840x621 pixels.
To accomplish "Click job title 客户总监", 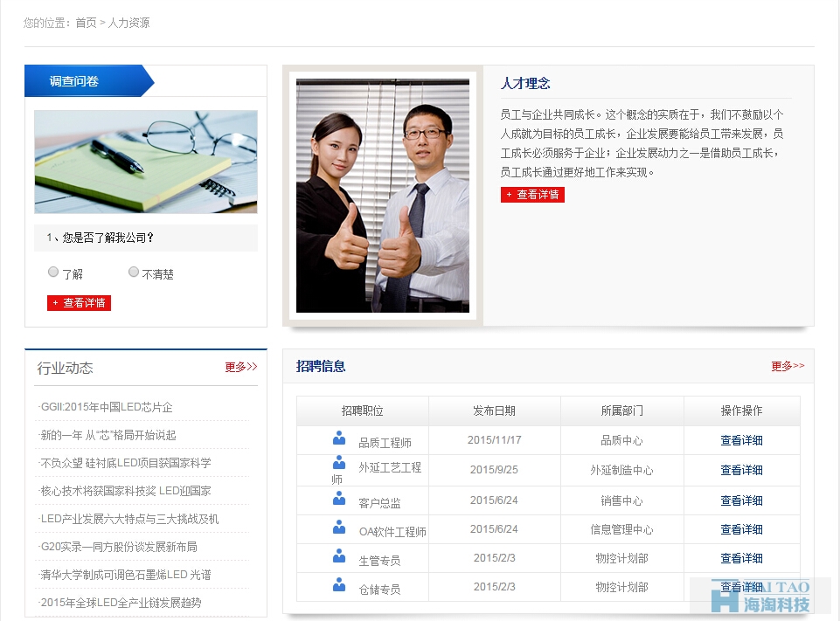I will pyautogui.click(x=380, y=503).
